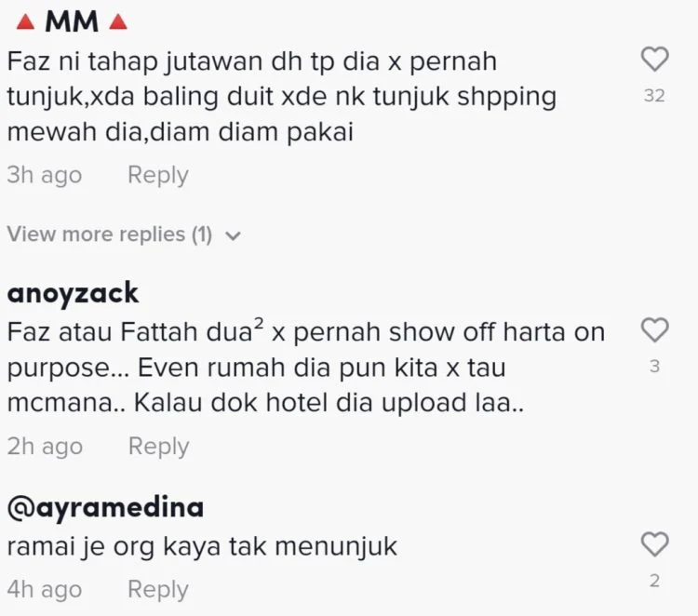
Task: Select comment text 'ramai je org kaya'
Action: tap(202, 547)
